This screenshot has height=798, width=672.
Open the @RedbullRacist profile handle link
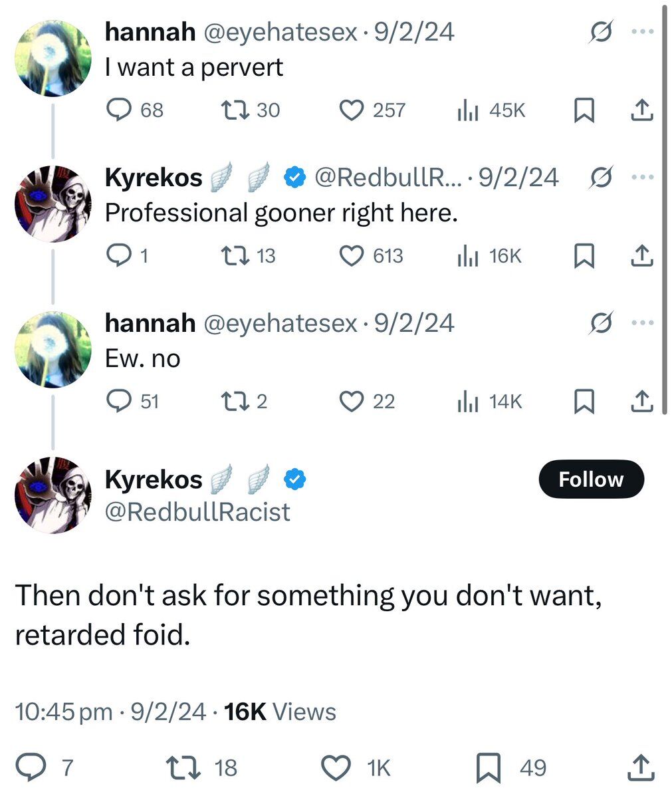pyautogui.click(x=197, y=512)
